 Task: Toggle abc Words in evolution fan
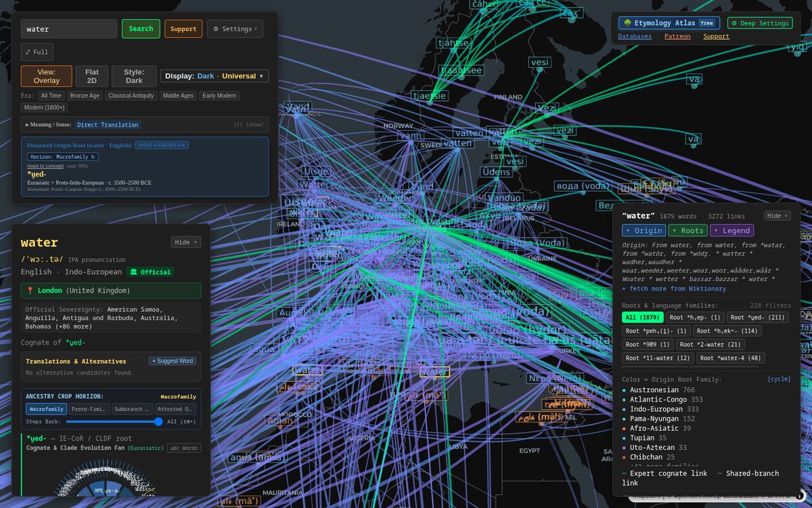[183, 448]
